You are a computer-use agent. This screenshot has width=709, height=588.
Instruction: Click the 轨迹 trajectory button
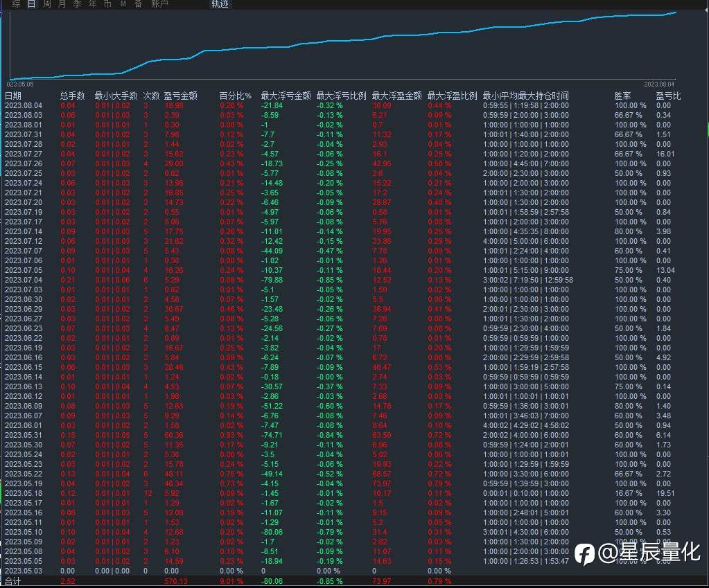click(220, 4)
